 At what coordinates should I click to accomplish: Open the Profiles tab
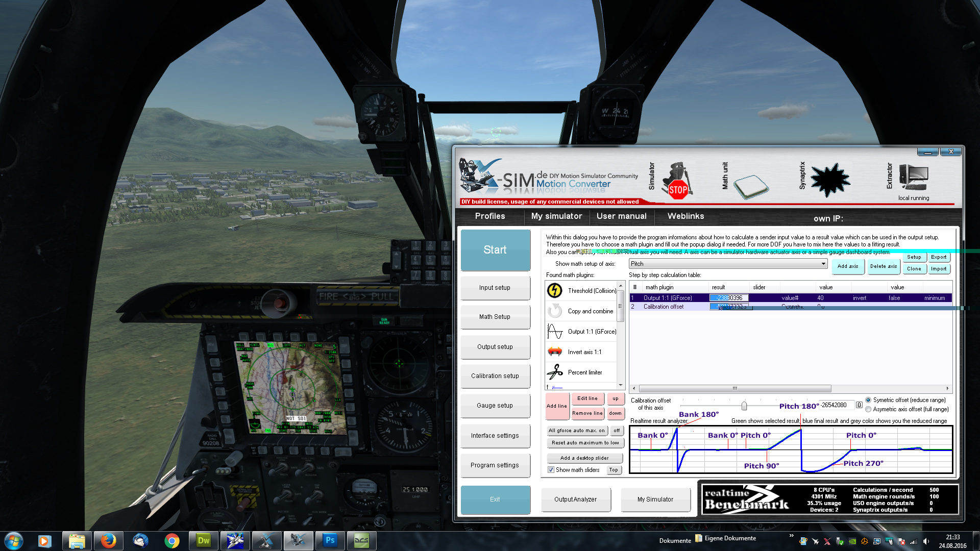pos(489,216)
